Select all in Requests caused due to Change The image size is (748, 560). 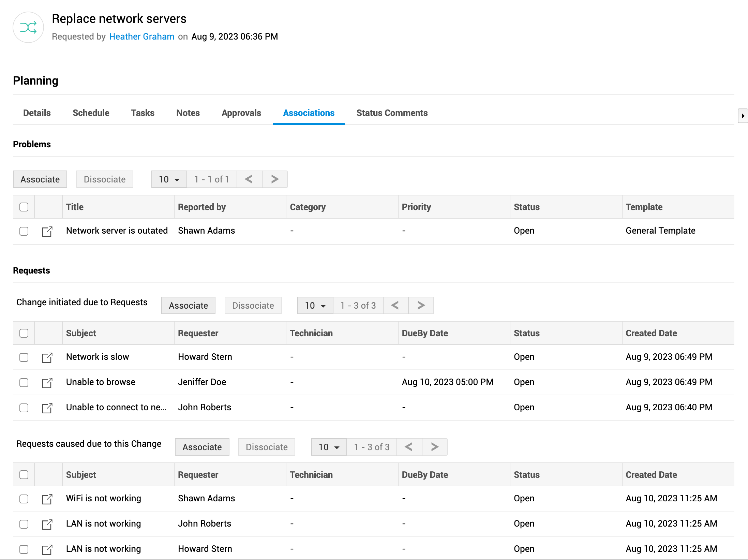pos(24,475)
